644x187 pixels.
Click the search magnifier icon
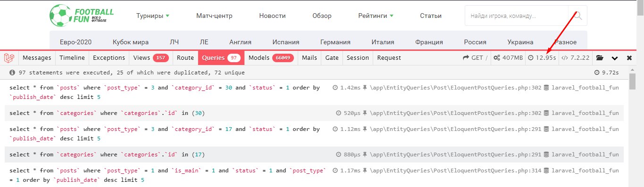[x=578, y=16]
